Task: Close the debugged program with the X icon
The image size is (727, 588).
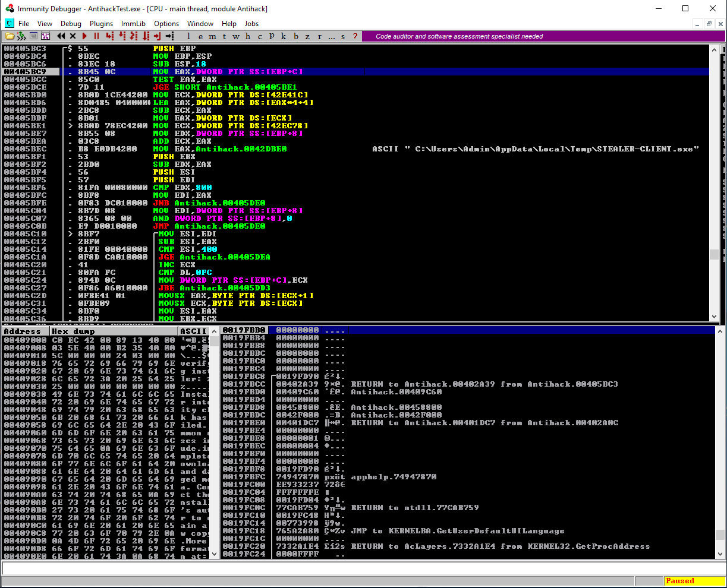Action: tap(73, 36)
